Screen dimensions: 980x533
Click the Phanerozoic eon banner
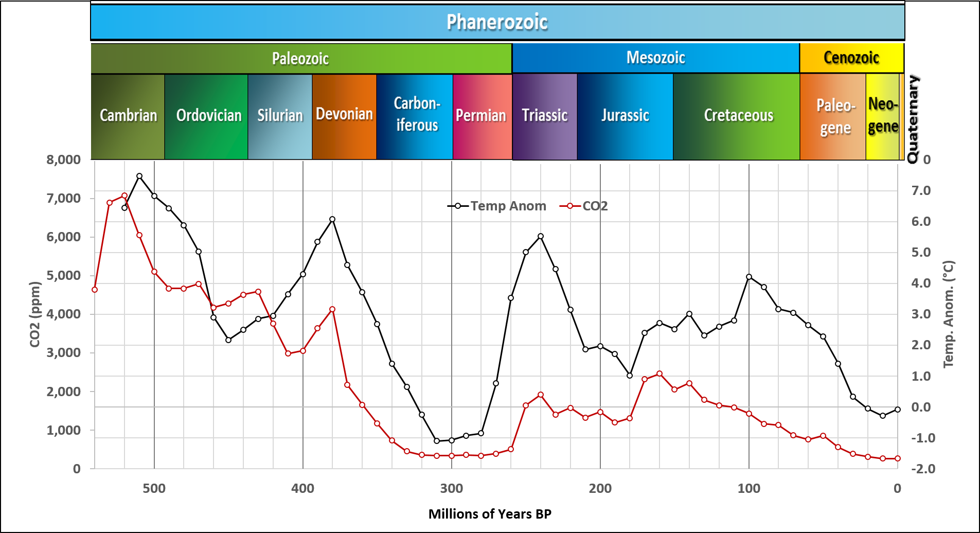pyautogui.click(x=497, y=22)
